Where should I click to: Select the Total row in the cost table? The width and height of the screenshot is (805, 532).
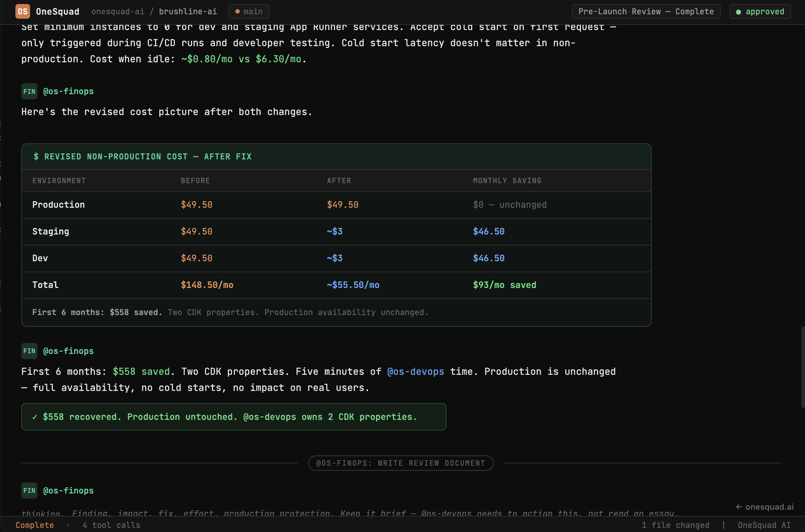click(45, 285)
